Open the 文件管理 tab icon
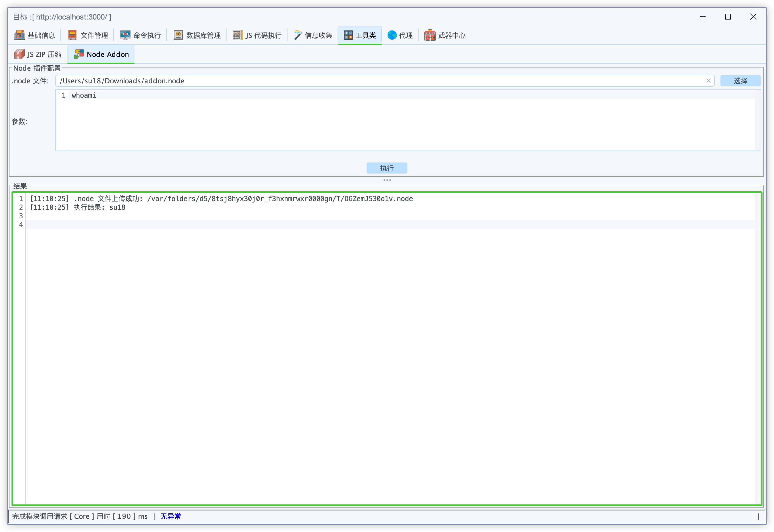Viewport: 774px width, 532px height. [x=72, y=35]
